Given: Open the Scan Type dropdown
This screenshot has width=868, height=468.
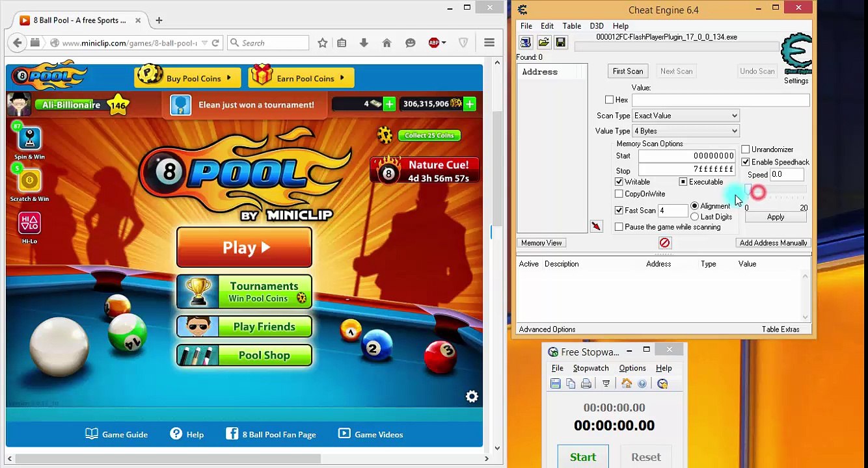Looking at the screenshot, I should coord(686,116).
